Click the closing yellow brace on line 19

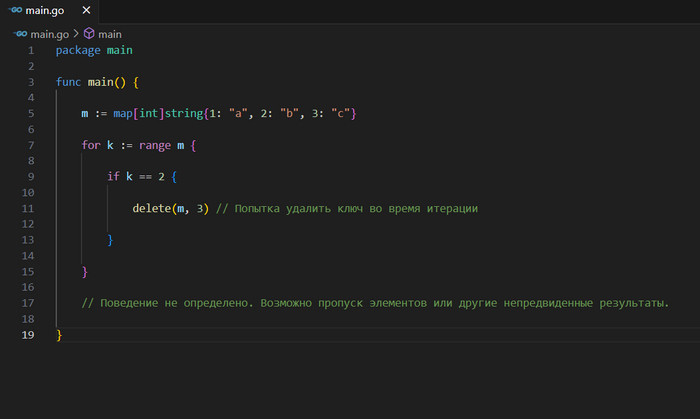(59, 335)
